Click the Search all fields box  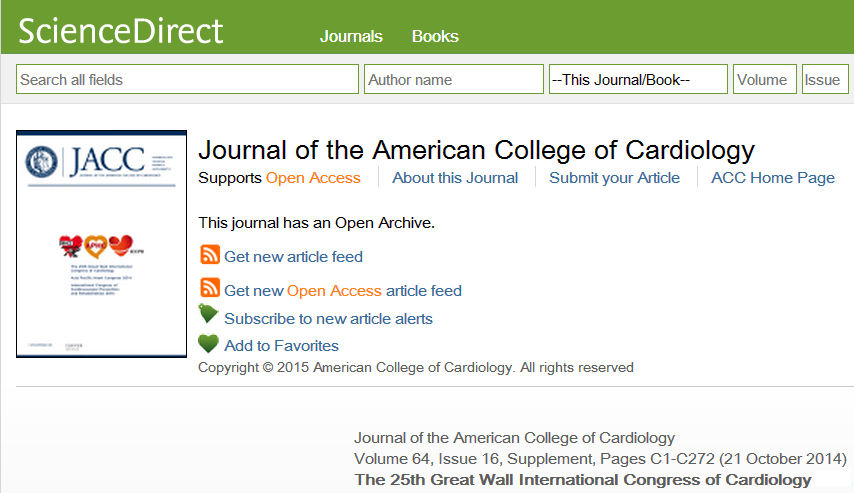pos(187,79)
